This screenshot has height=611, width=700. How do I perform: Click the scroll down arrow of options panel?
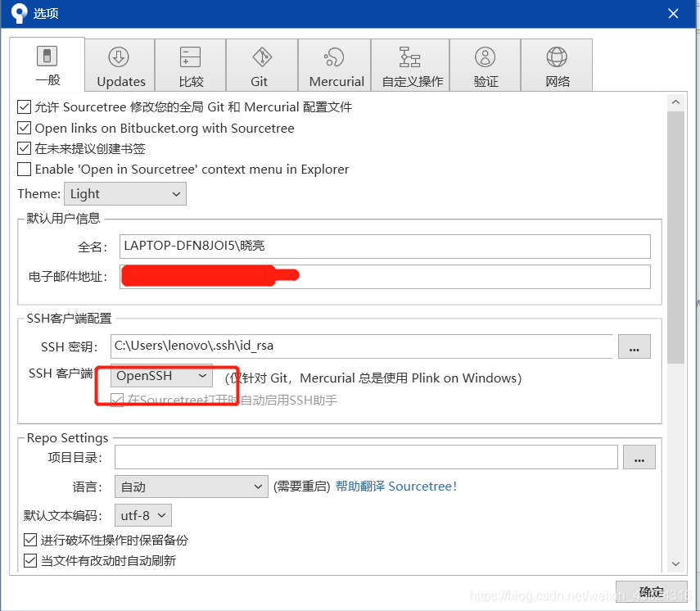pyautogui.click(x=676, y=563)
